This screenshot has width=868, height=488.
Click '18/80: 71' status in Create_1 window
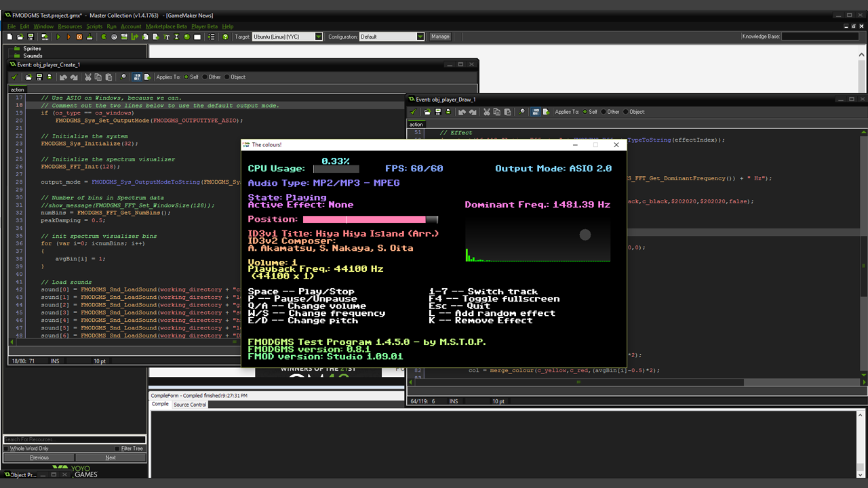point(23,361)
